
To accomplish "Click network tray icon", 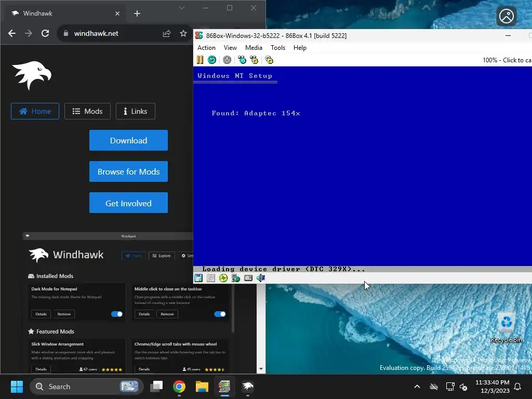I will 450,387.
